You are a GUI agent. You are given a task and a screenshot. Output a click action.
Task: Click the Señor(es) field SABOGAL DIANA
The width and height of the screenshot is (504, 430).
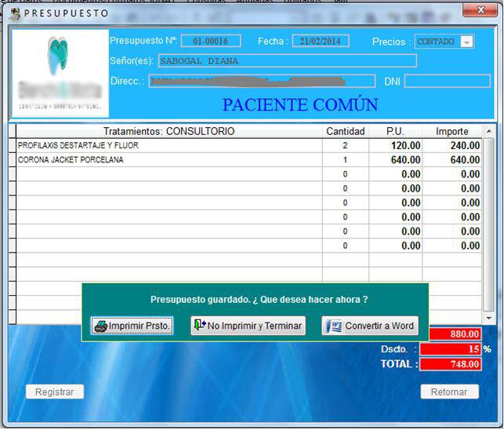tap(288, 61)
